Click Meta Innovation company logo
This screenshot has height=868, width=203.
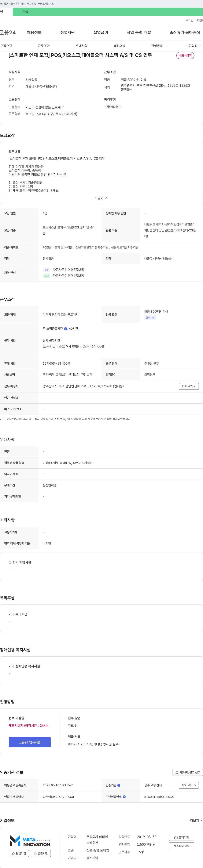pos(30,841)
